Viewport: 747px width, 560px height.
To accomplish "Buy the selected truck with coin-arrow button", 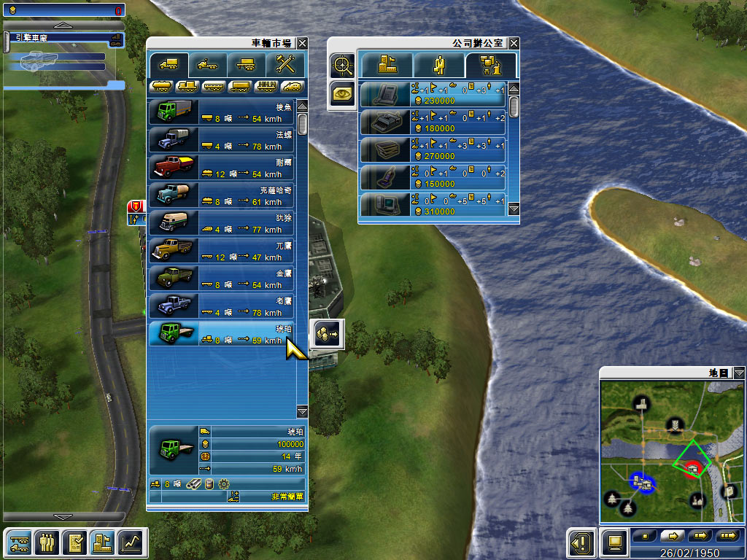I will click(328, 334).
